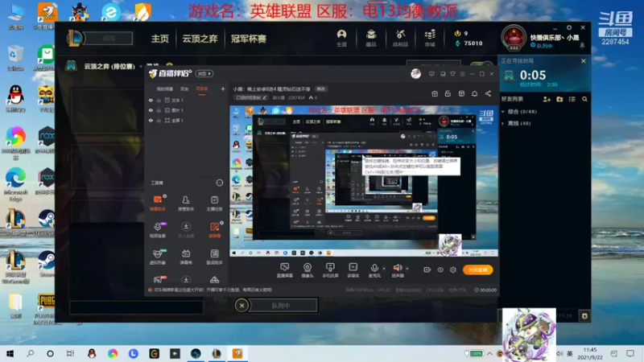Image resolution: width=644 pixels, height=362 pixels.
Task: Click the notification bell beside summoner name
Action: click(x=582, y=46)
